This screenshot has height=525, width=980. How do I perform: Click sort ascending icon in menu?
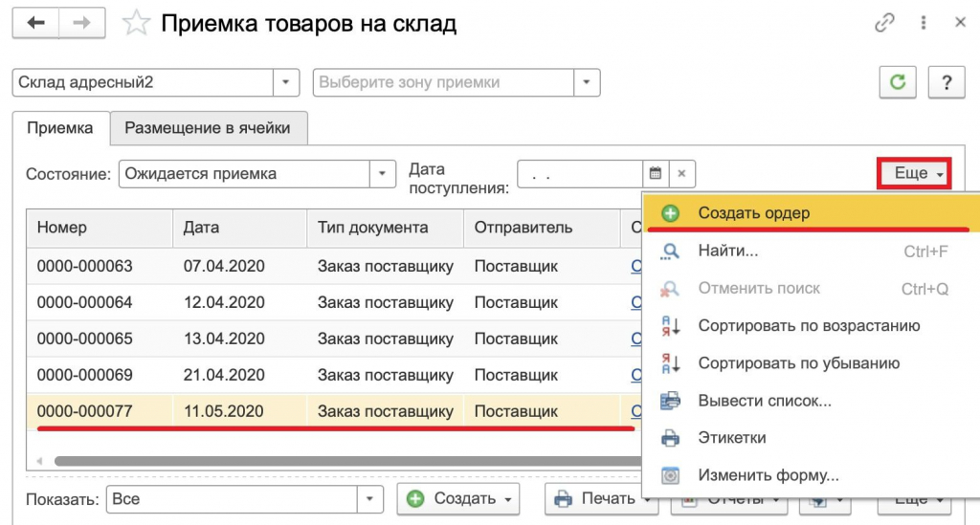point(670,326)
